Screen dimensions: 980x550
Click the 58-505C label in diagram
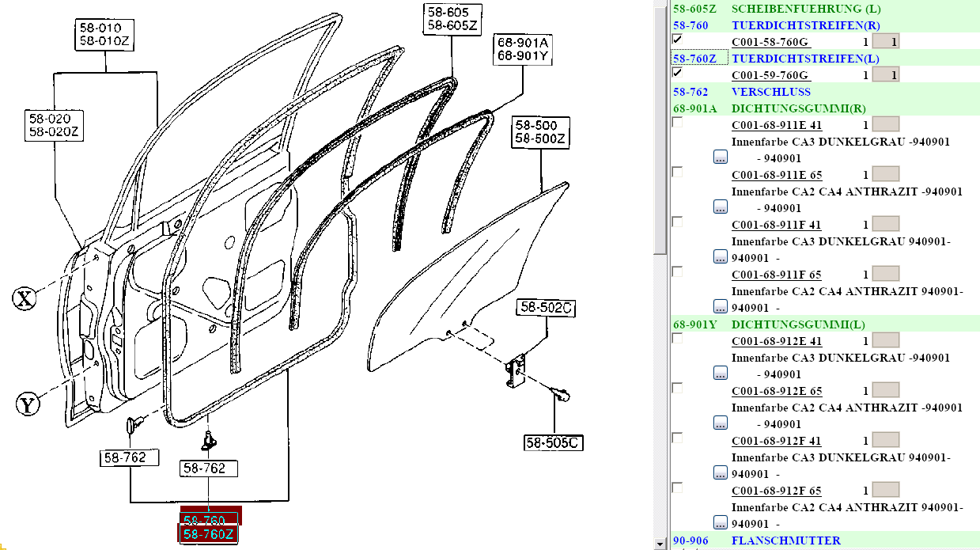point(553,443)
